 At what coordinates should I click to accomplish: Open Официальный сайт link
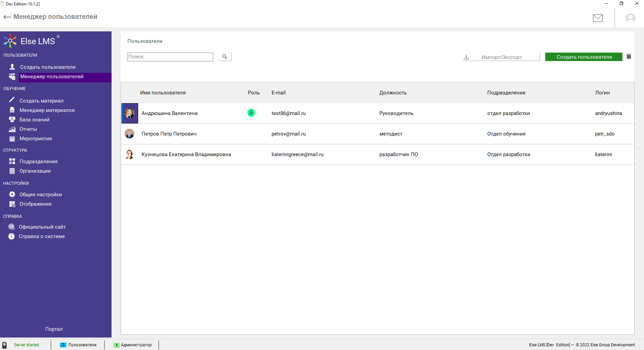pos(42,227)
